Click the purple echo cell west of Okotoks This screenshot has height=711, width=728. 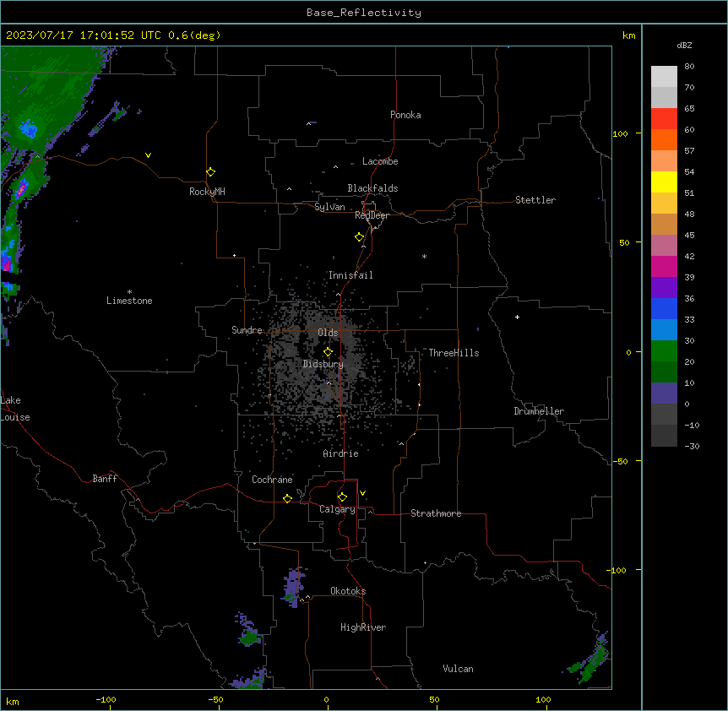click(x=294, y=587)
